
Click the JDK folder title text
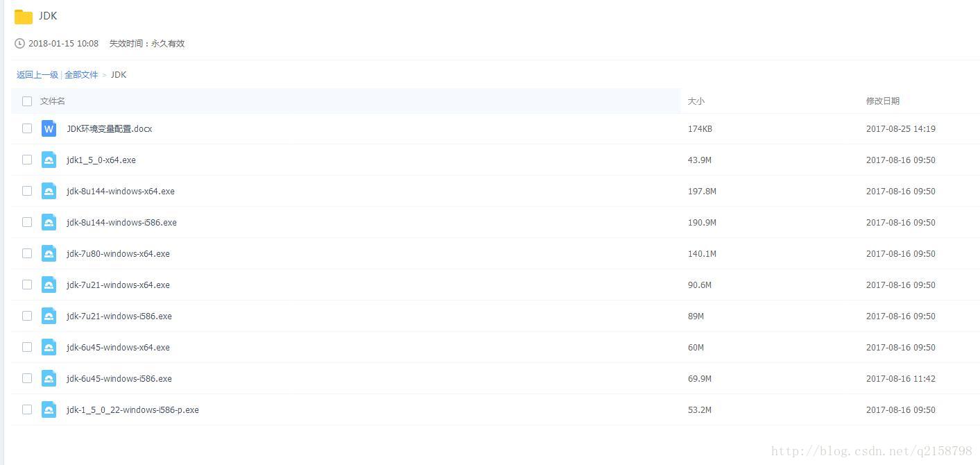[x=48, y=16]
